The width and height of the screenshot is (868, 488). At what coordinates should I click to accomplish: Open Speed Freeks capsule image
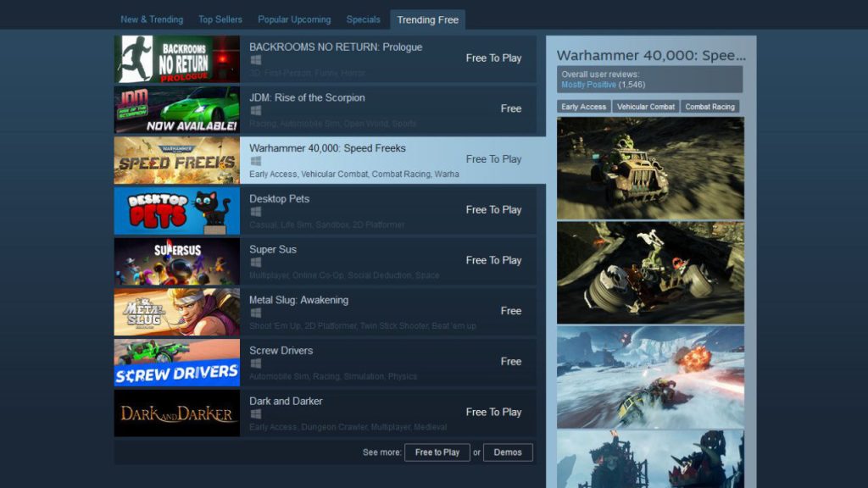177,160
